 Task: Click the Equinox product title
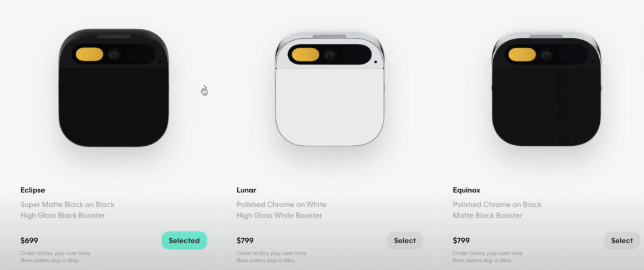tap(466, 190)
